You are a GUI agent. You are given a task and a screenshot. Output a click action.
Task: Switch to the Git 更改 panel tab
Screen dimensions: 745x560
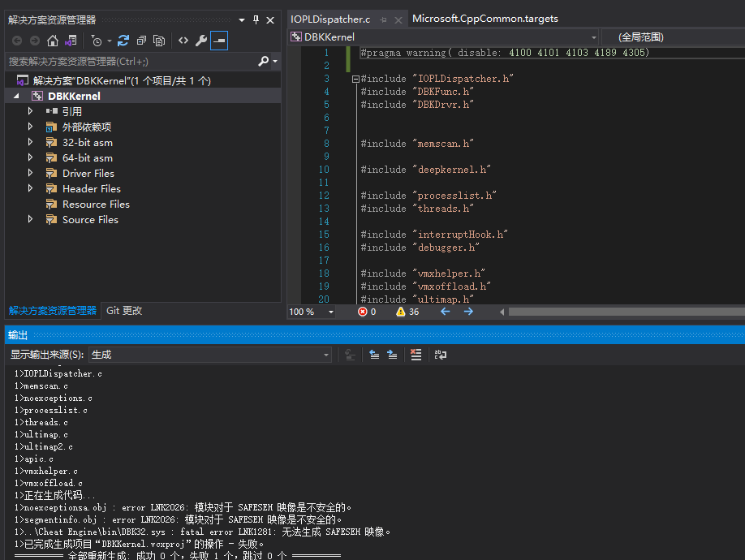[x=122, y=310]
